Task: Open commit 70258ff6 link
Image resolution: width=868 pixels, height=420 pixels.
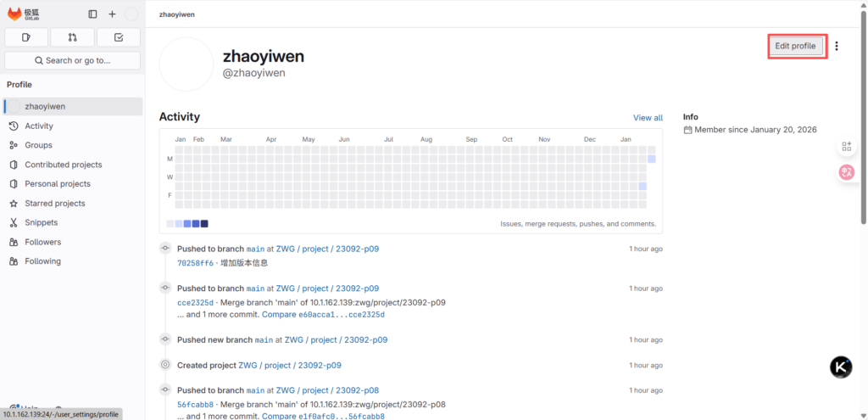Action: tap(195, 263)
